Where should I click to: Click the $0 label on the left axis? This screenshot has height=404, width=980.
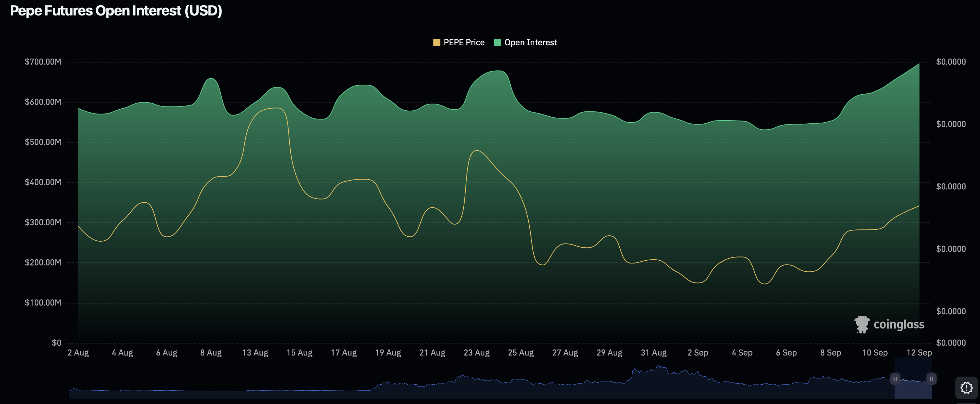(57, 343)
